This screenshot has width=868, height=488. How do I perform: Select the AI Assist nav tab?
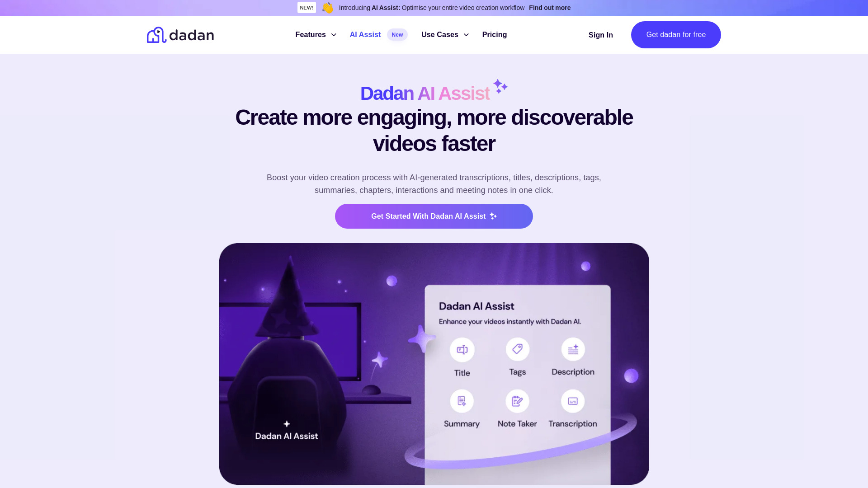pyautogui.click(x=365, y=34)
